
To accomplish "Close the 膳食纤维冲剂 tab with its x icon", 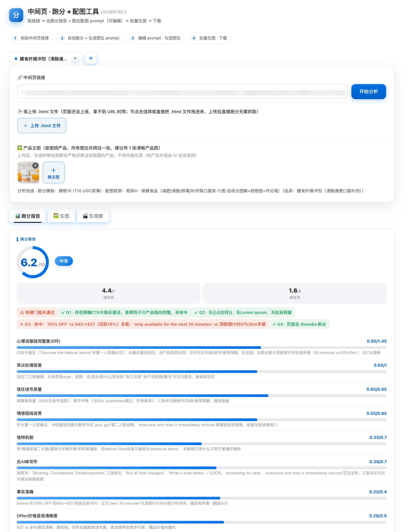I will (75, 58).
